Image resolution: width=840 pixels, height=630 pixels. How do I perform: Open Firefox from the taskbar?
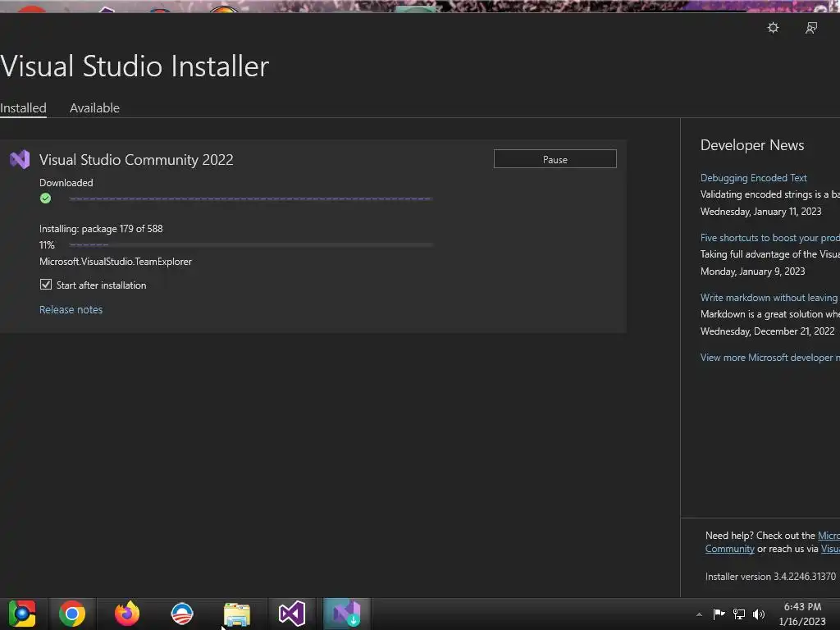(x=127, y=614)
